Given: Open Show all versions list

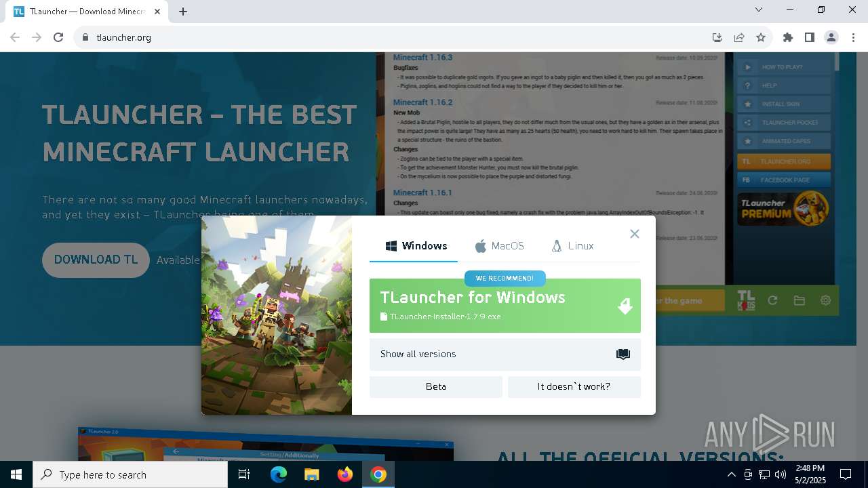Looking at the screenshot, I should [505, 354].
